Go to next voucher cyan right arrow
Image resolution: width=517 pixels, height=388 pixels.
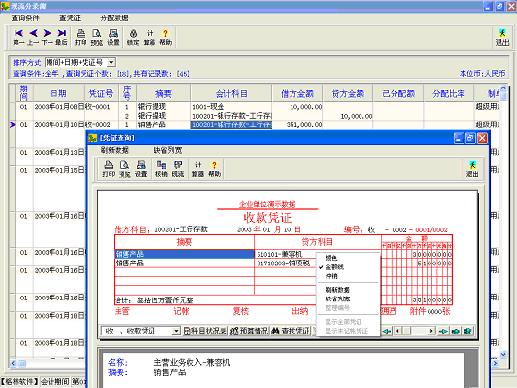coord(443,331)
